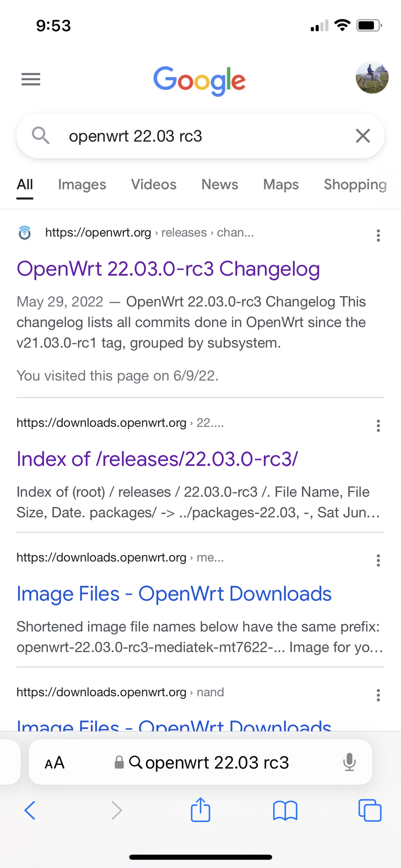401x868 pixels.
Task: Open more options for mediatek Image Files result
Action: tap(378, 560)
